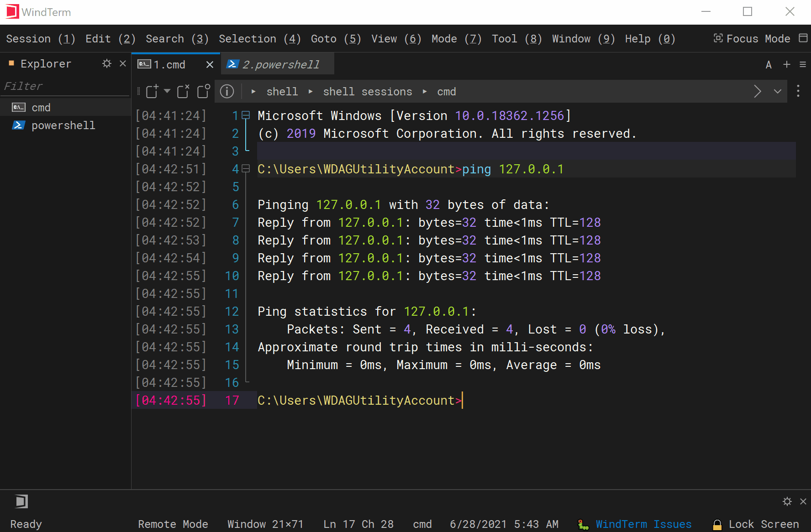The width and height of the screenshot is (811, 532).
Task: Click the ping 127.0.0.1 command text
Action: (x=513, y=169)
